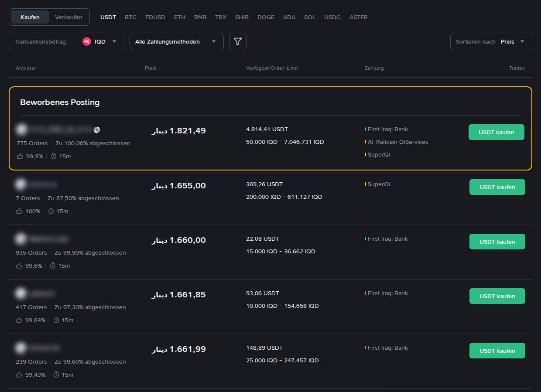This screenshot has width=541, height=392.
Task: Select the ADA asset tab
Action: 289,17
